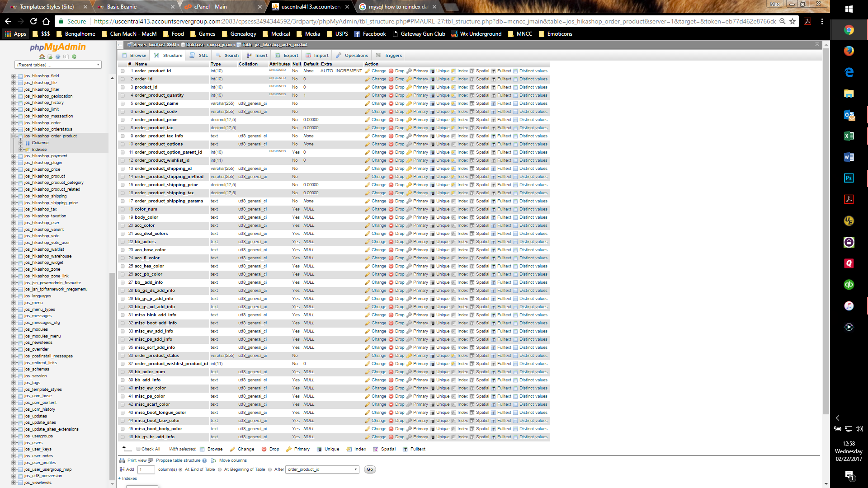Select the At Beginning of Table radio
Viewport: 868px width, 488px height.
[x=220, y=469]
